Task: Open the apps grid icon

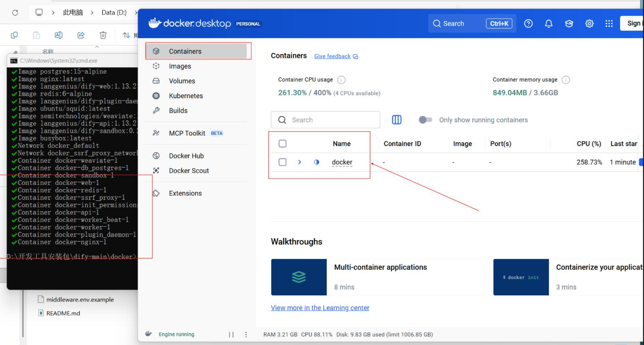Action: point(609,24)
